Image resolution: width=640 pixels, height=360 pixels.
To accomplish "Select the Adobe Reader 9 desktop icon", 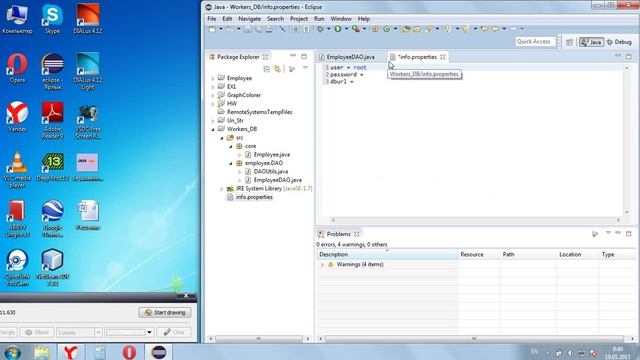I will pyautogui.click(x=52, y=120).
